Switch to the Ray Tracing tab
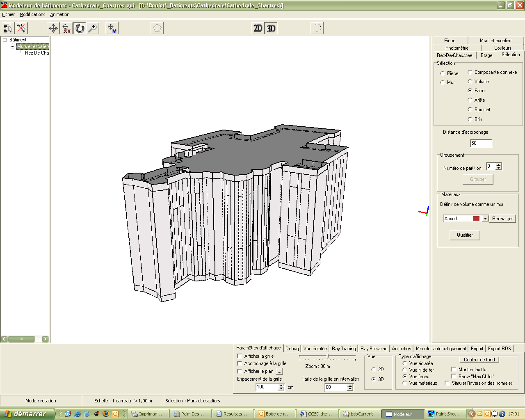The width and height of the screenshot is (525, 420). coord(344,349)
